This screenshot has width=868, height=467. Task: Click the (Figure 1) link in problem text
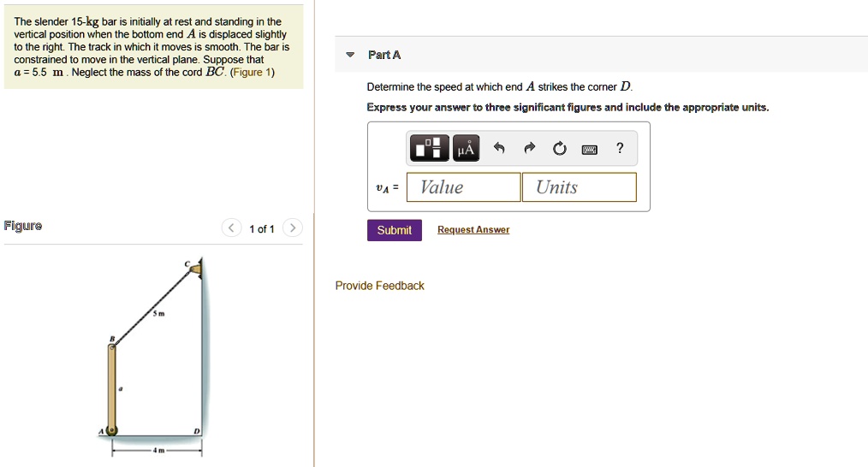pyautogui.click(x=252, y=73)
